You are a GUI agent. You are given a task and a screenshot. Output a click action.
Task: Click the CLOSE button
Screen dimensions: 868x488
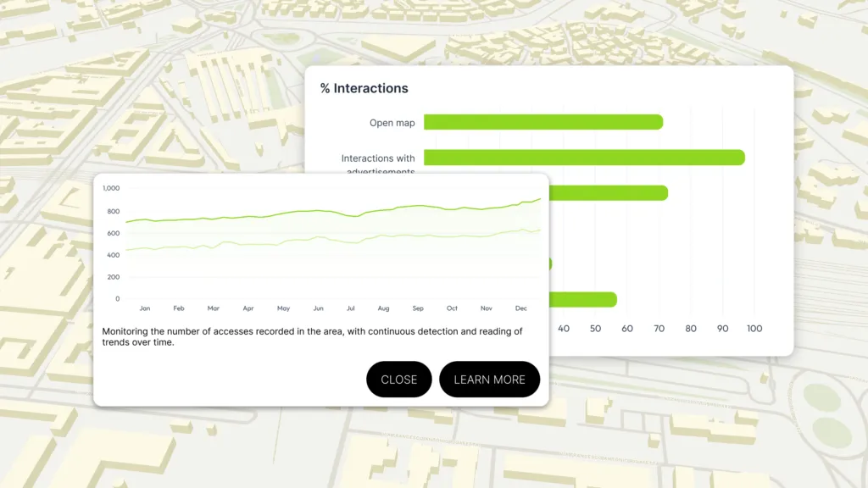[398, 380]
